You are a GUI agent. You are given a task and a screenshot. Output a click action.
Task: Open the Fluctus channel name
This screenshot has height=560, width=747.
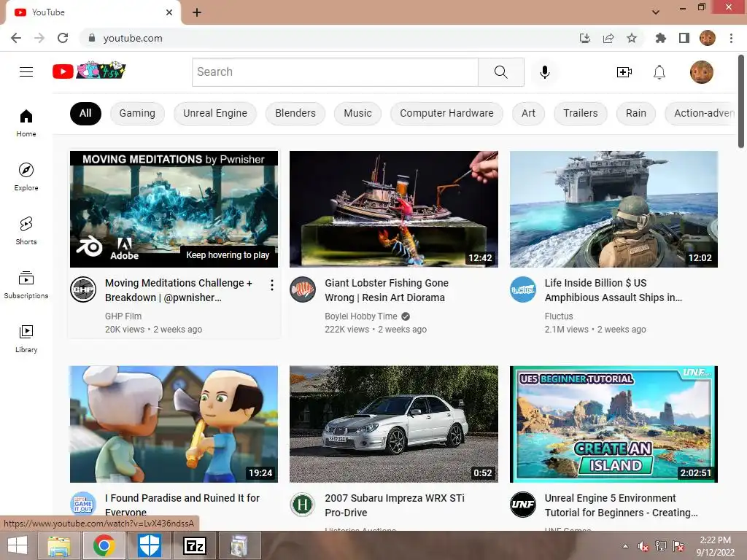click(558, 316)
